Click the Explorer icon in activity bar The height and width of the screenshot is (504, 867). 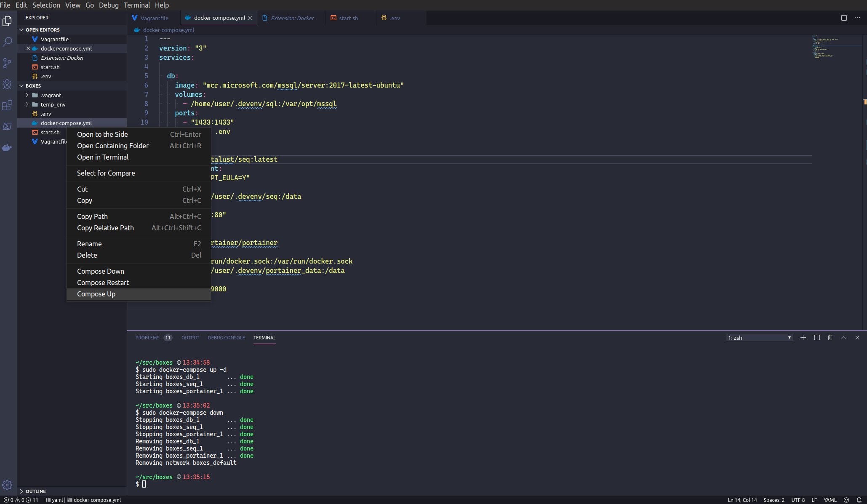tap(8, 21)
